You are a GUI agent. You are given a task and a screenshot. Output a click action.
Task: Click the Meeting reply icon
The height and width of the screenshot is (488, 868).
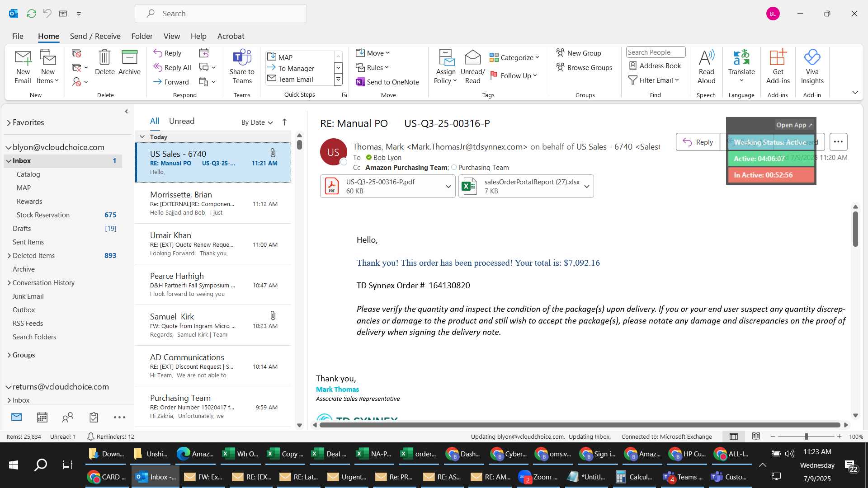coord(204,53)
